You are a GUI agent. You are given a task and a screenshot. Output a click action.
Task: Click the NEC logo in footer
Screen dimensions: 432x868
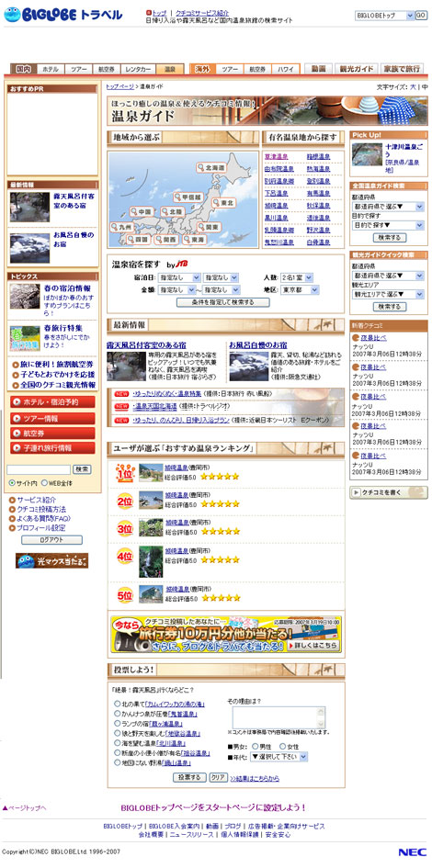pos(412,852)
